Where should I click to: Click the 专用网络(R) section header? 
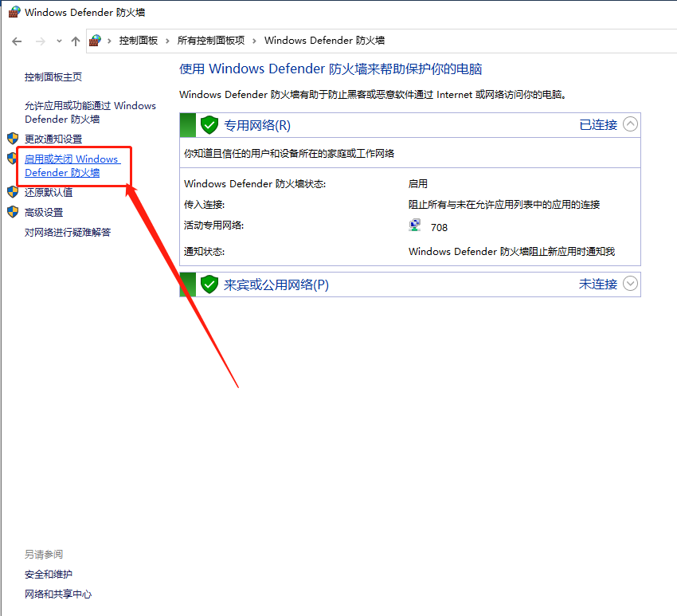tap(410, 125)
